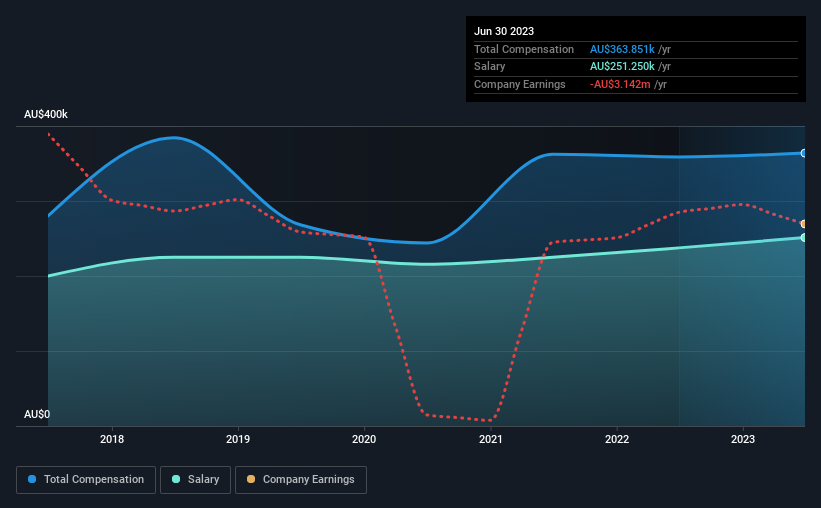821x508 pixels.
Task: Click Company Earnings label in tooltip
Action: [519, 84]
